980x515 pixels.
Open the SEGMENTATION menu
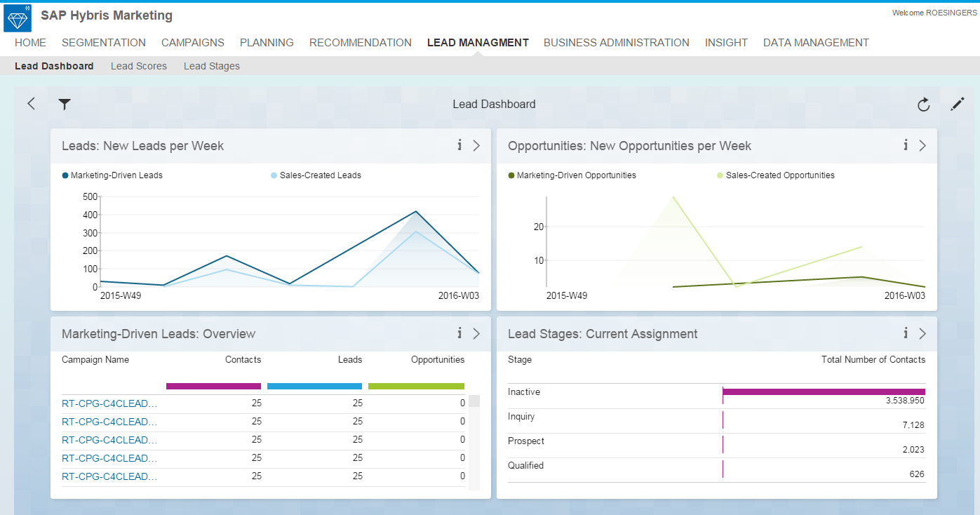click(x=104, y=43)
